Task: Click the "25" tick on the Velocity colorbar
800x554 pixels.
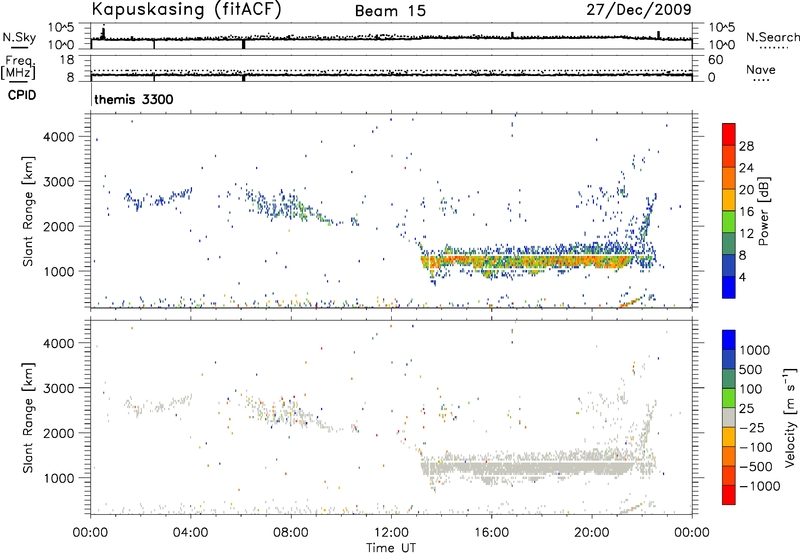Action: click(747, 409)
